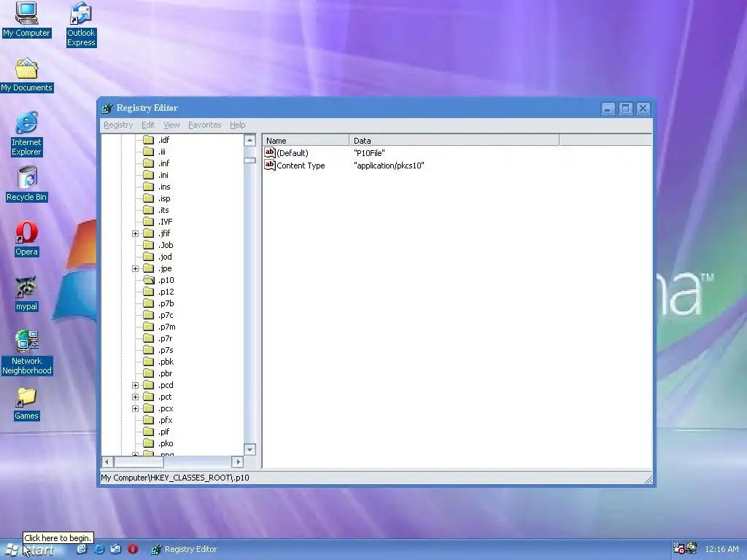Viewport: 747px width, 560px height.
Task: Click the tree horizontal scrollbar thumb
Action: [139, 462]
